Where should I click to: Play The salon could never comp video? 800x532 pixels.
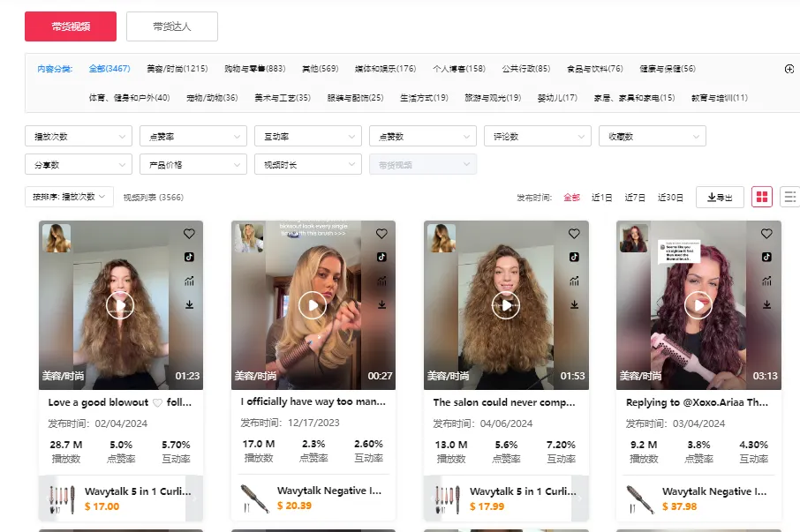[506, 305]
